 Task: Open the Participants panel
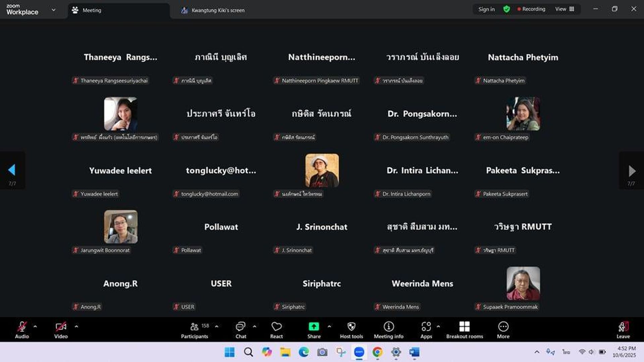(195, 330)
